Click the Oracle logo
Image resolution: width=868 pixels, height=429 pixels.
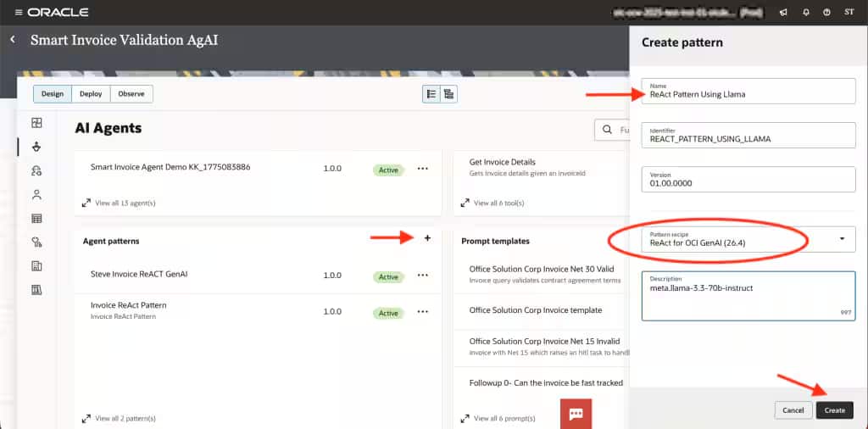(x=58, y=12)
